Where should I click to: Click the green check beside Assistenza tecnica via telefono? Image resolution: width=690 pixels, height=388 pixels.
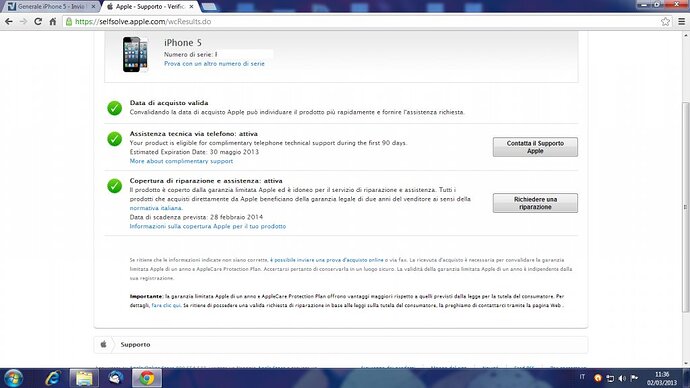click(x=114, y=139)
